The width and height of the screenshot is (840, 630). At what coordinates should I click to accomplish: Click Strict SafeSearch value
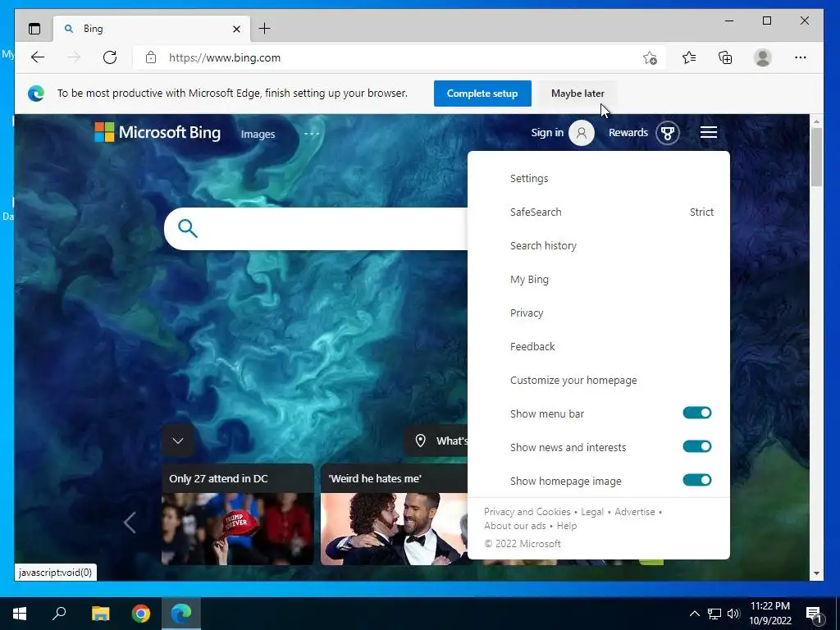(701, 212)
